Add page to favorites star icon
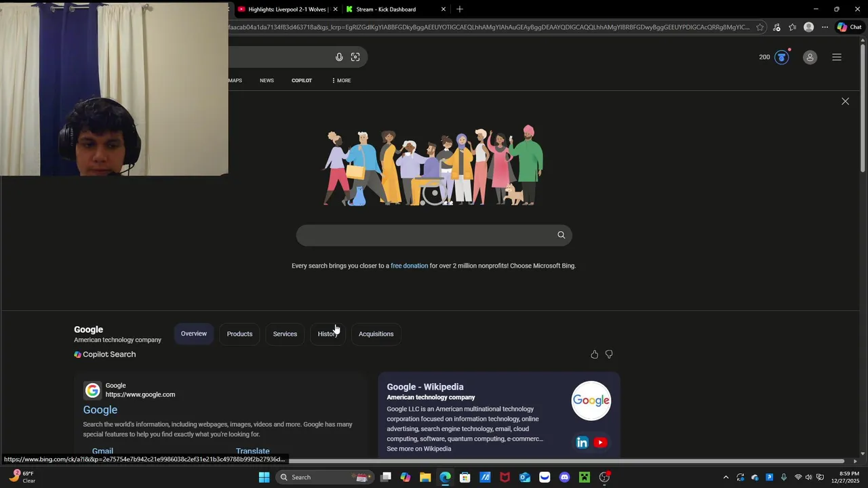 click(760, 27)
